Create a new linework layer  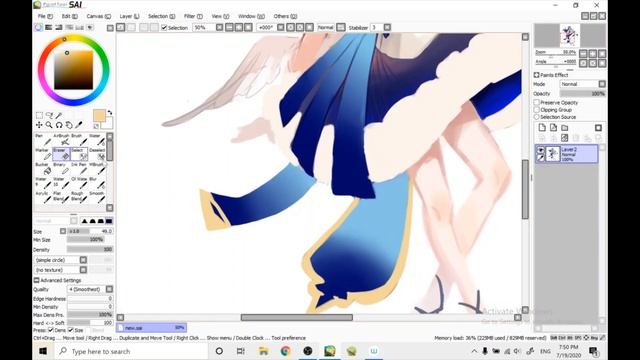point(553,128)
